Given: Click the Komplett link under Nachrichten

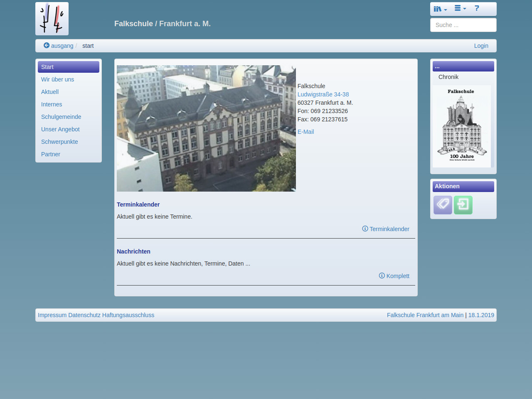Looking at the screenshot, I should [x=394, y=276].
